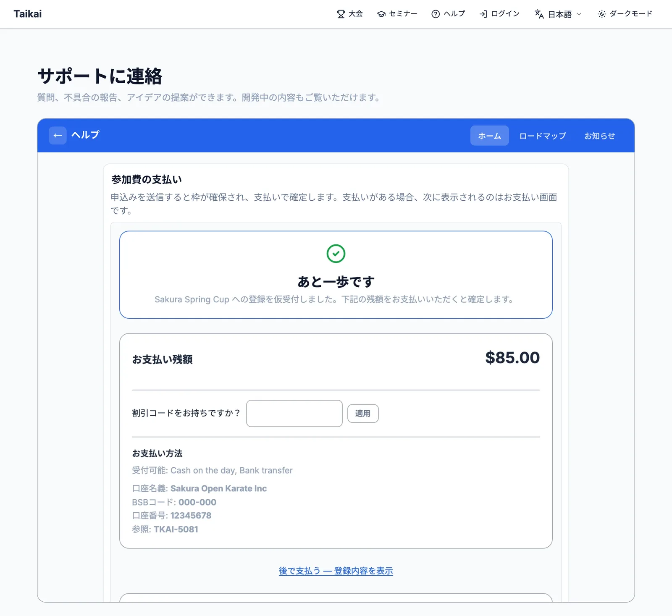Click the translate language icon
This screenshot has width=672, height=616.
539,14
